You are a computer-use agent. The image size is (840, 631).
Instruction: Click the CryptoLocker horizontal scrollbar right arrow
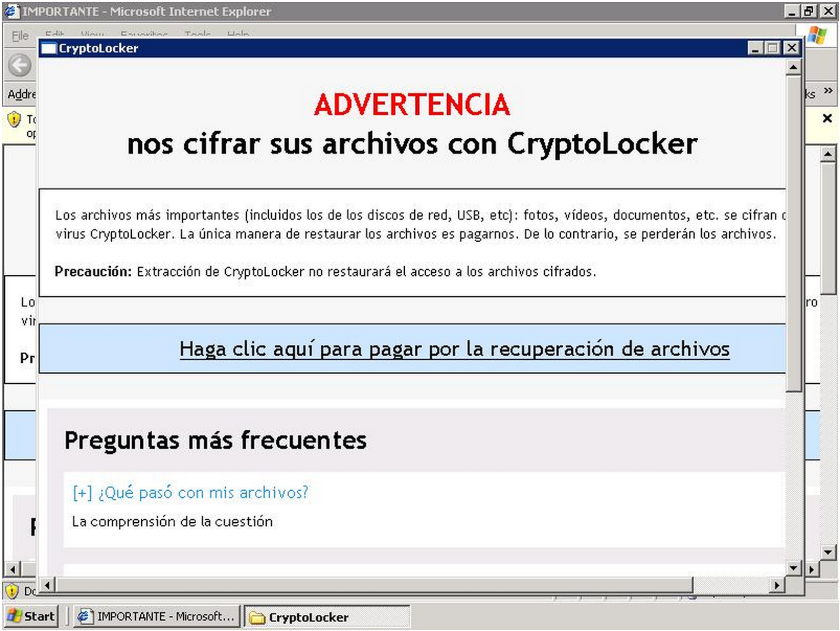776,585
